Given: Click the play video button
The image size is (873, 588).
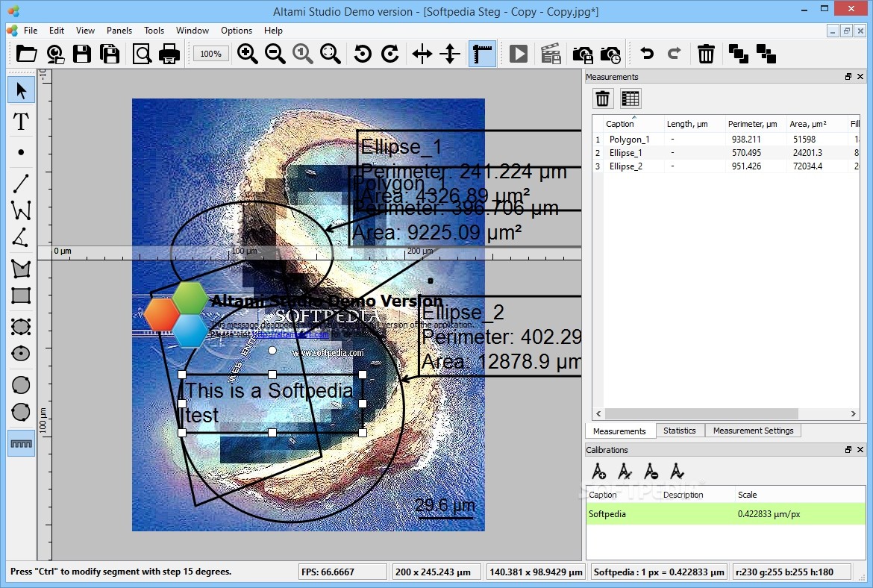Looking at the screenshot, I should click(x=519, y=54).
